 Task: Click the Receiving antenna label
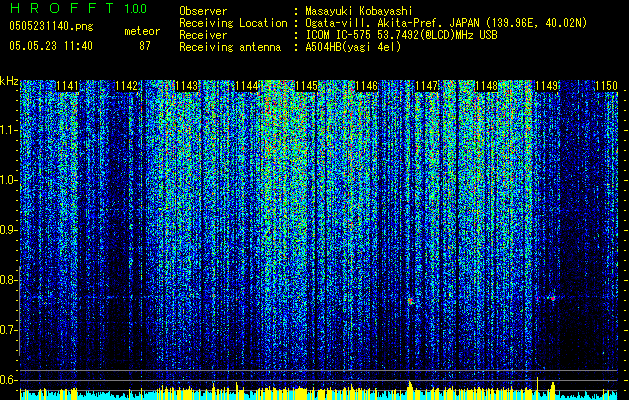(230, 47)
